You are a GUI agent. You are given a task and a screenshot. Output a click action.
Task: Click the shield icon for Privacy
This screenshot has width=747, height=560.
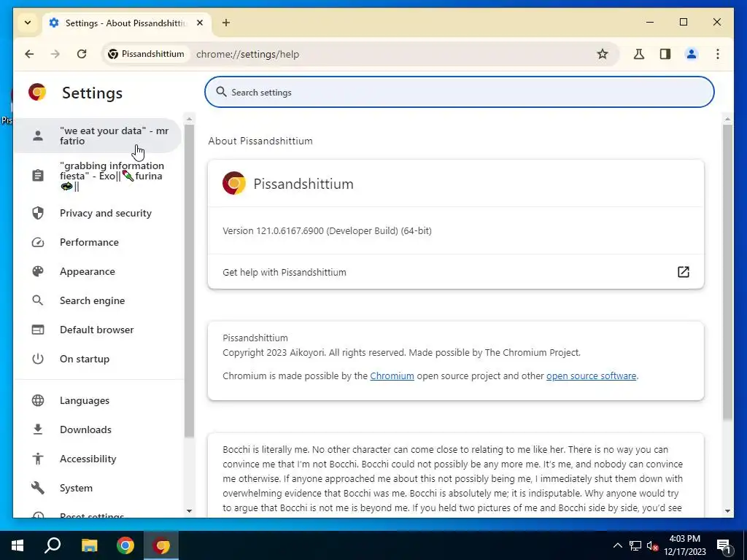click(x=38, y=213)
